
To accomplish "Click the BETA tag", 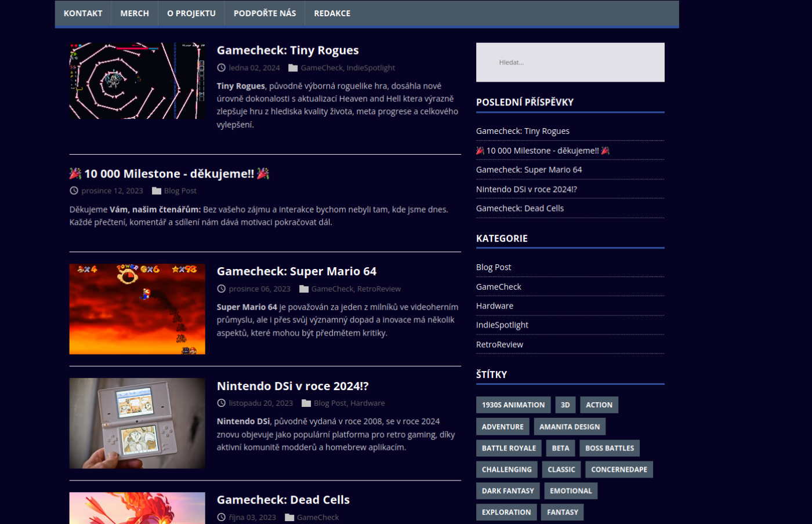I will pyautogui.click(x=560, y=448).
